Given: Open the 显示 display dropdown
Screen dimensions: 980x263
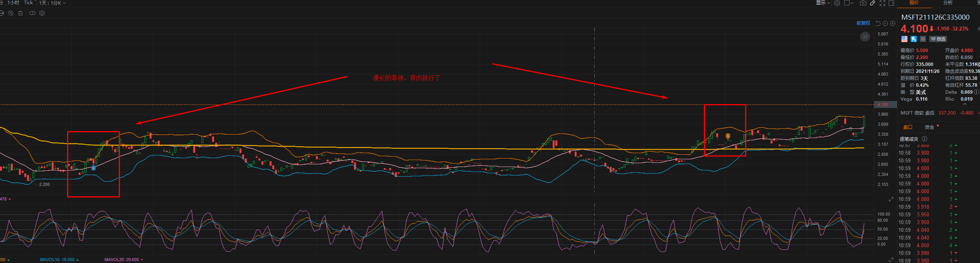Looking at the screenshot, I should coord(823,3).
